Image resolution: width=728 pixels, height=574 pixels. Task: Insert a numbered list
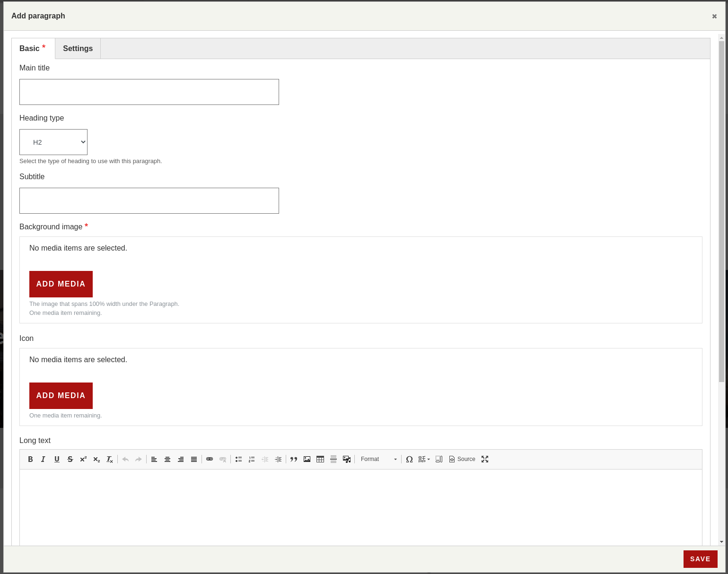tap(252, 459)
